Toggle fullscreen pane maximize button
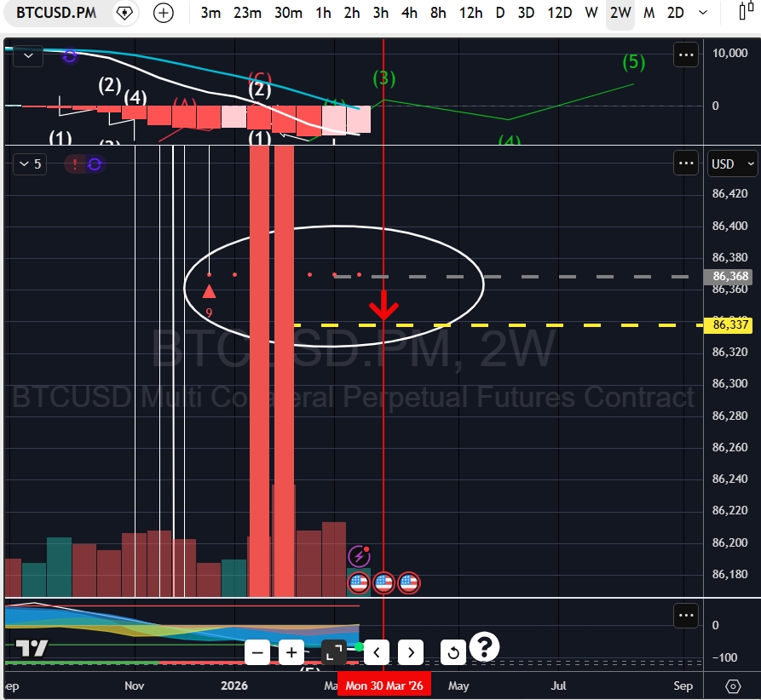The image size is (761, 700). [334, 652]
